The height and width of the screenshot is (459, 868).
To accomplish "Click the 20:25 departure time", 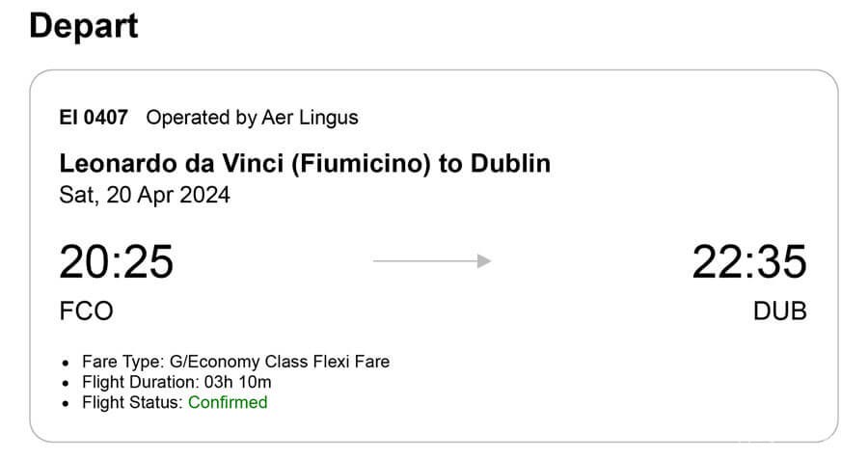I will 116,261.
